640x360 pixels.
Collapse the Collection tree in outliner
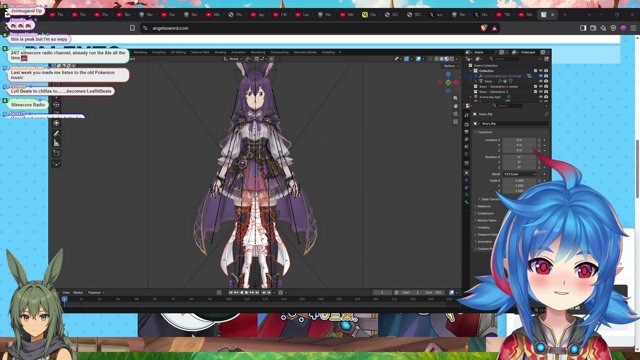(471, 71)
